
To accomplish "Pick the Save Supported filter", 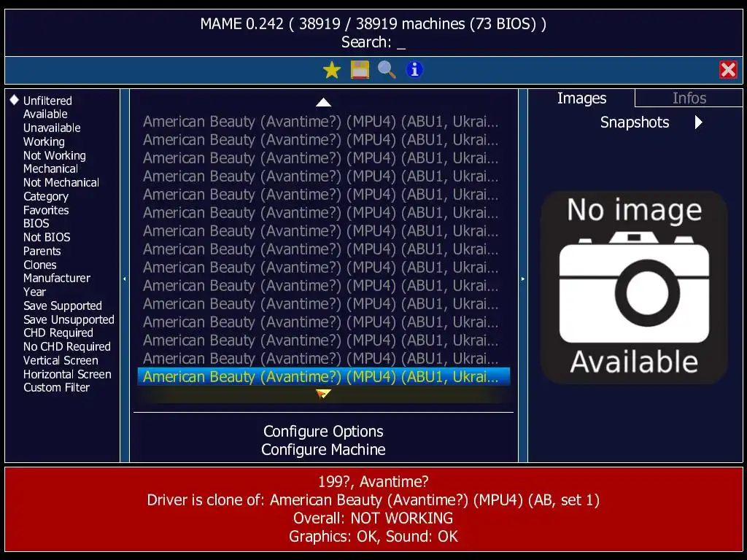I will click(x=63, y=306).
